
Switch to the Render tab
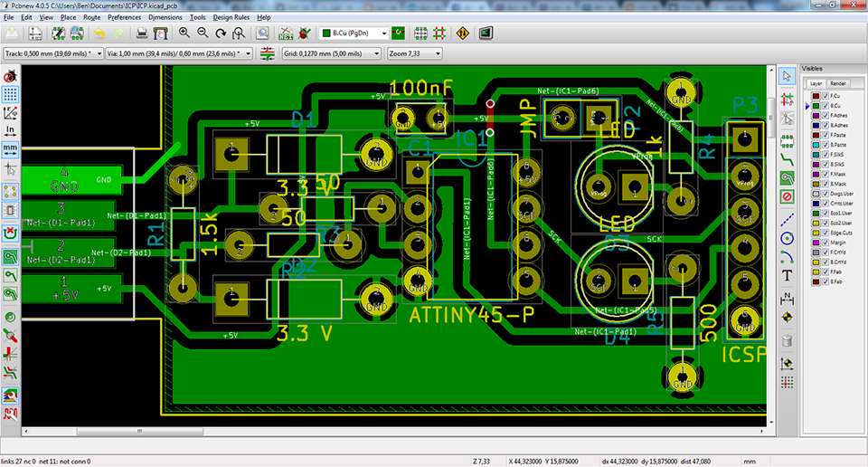pos(837,83)
